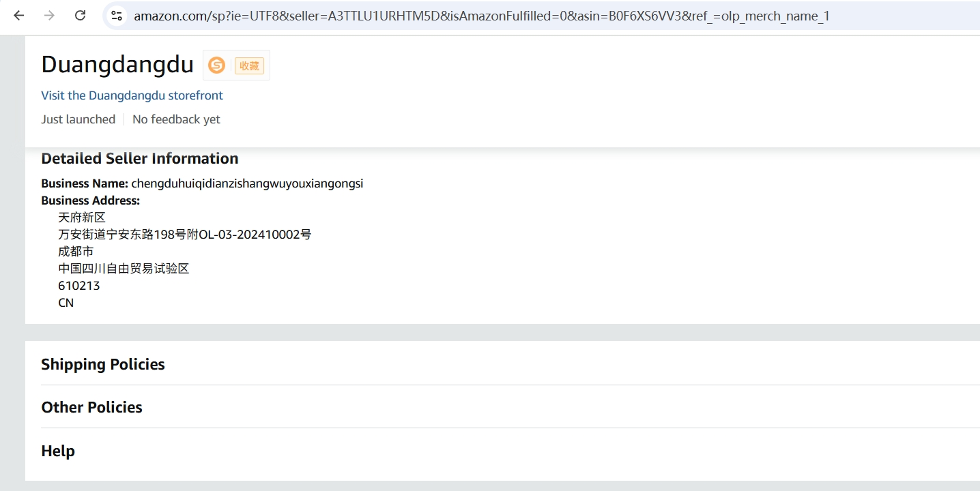
Task: Click the address line 天府新区
Action: click(x=82, y=218)
